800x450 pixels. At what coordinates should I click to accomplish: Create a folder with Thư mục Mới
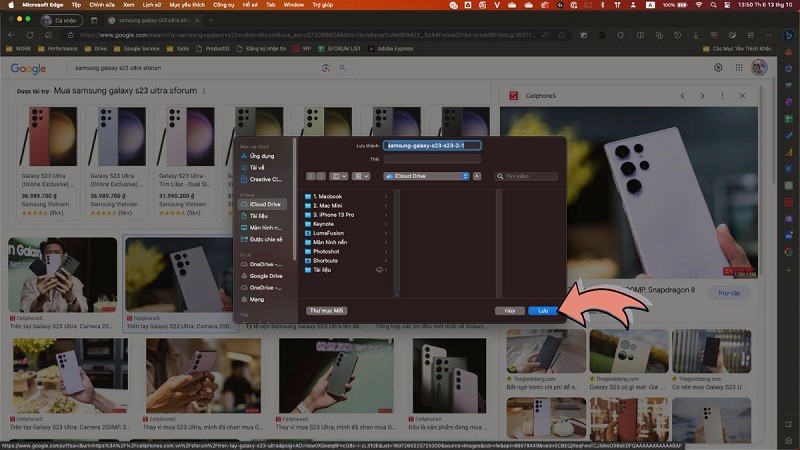(x=326, y=311)
